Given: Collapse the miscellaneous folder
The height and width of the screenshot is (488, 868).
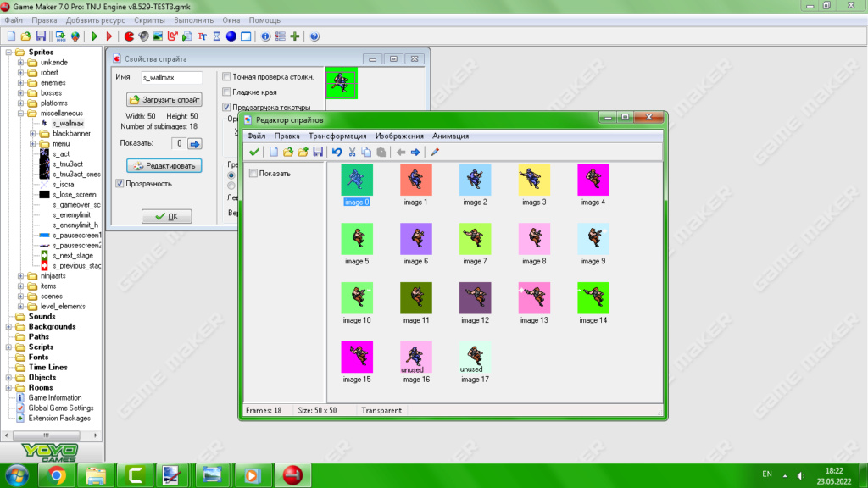Looking at the screenshot, I should [x=21, y=113].
